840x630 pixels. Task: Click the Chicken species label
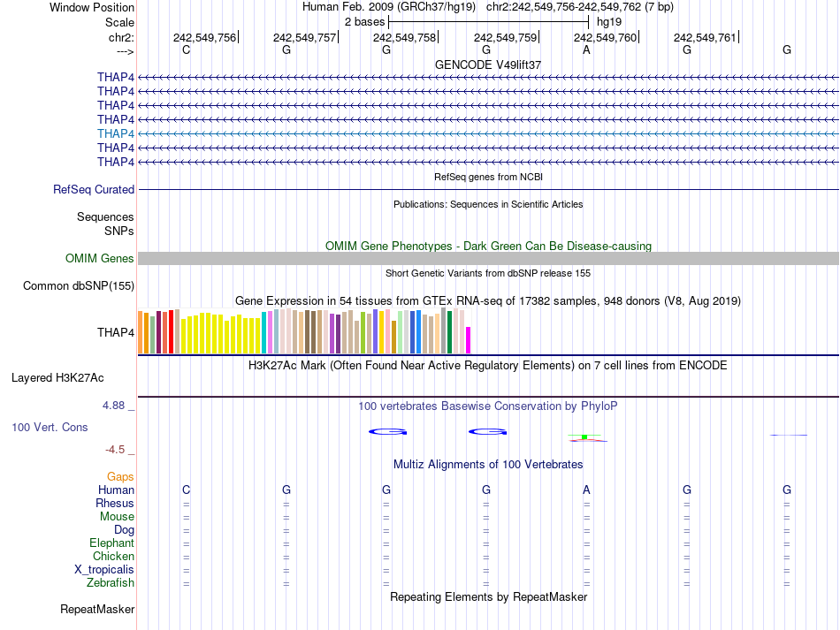coord(113,556)
